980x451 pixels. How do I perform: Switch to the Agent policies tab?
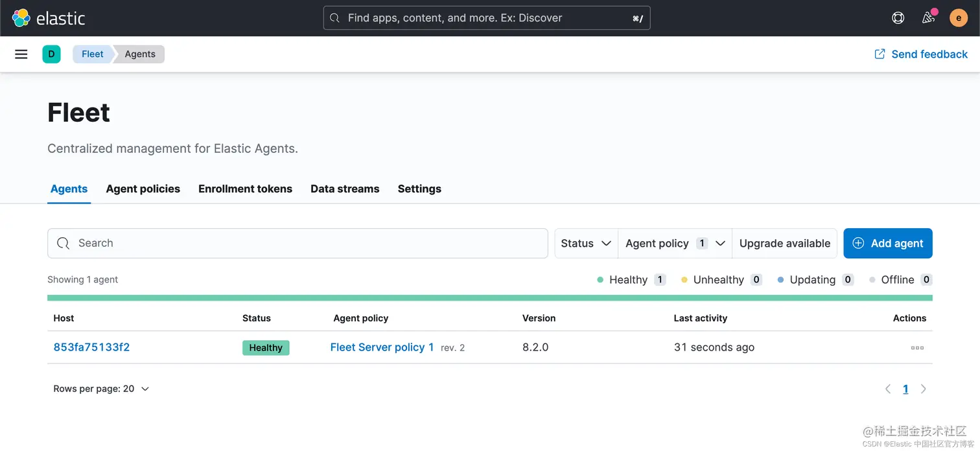(143, 189)
